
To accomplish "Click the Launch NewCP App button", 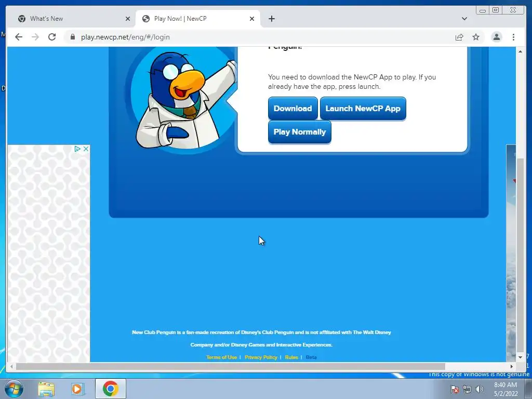I will pos(363,109).
